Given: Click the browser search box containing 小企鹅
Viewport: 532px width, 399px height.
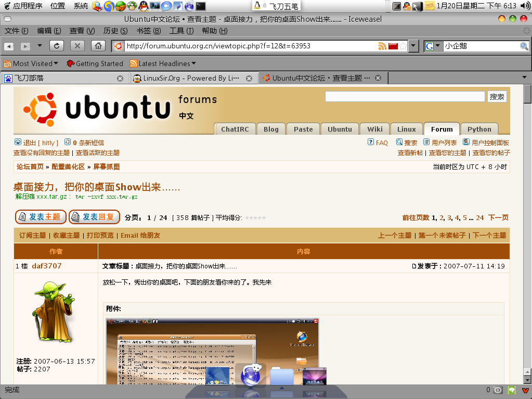Looking at the screenshot, I should 482,46.
